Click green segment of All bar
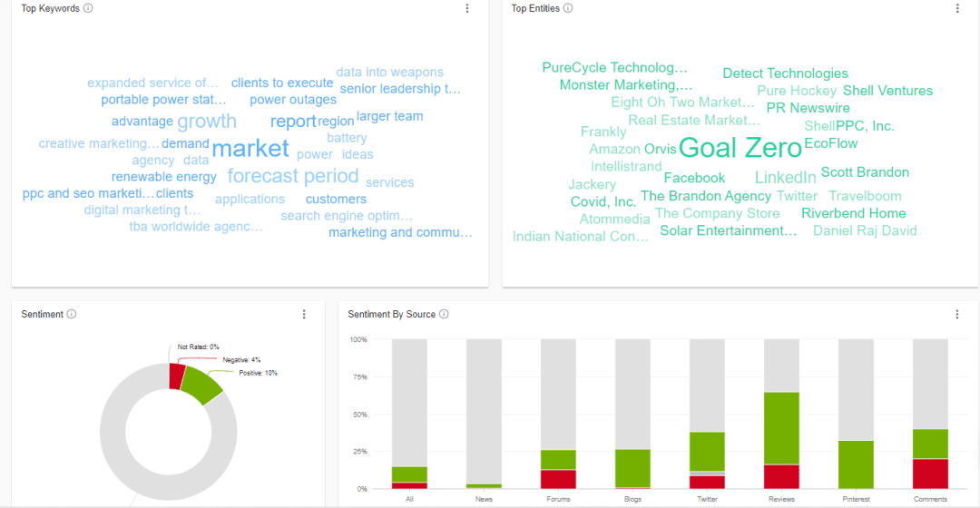 [x=409, y=474]
